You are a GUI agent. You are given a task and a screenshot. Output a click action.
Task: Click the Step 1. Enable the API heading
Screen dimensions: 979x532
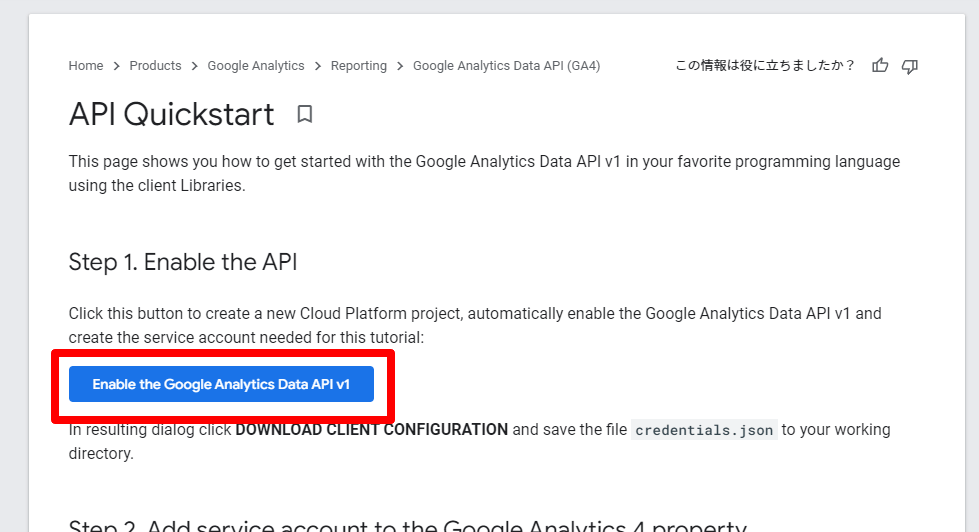183,262
